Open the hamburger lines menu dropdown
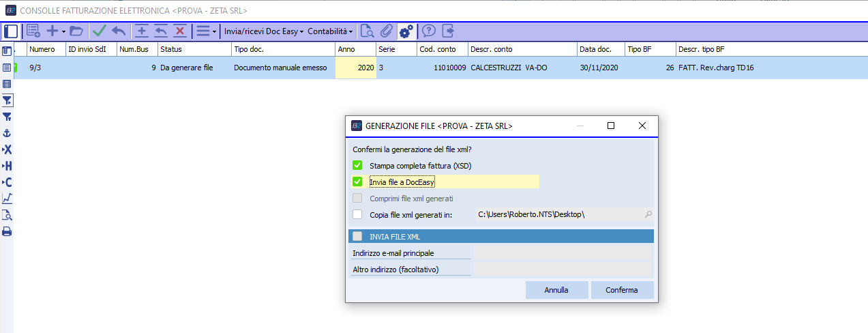The image size is (868, 333). tap(206, 31)
